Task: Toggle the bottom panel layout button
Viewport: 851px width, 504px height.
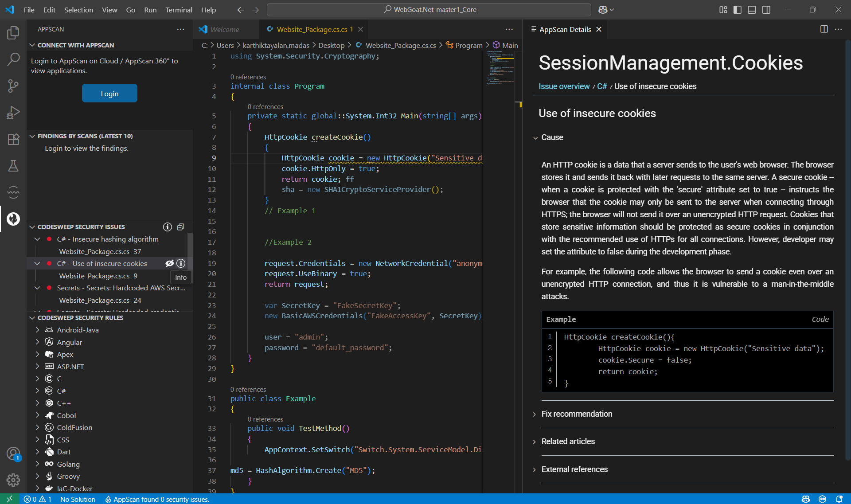Action: point(752,10)
